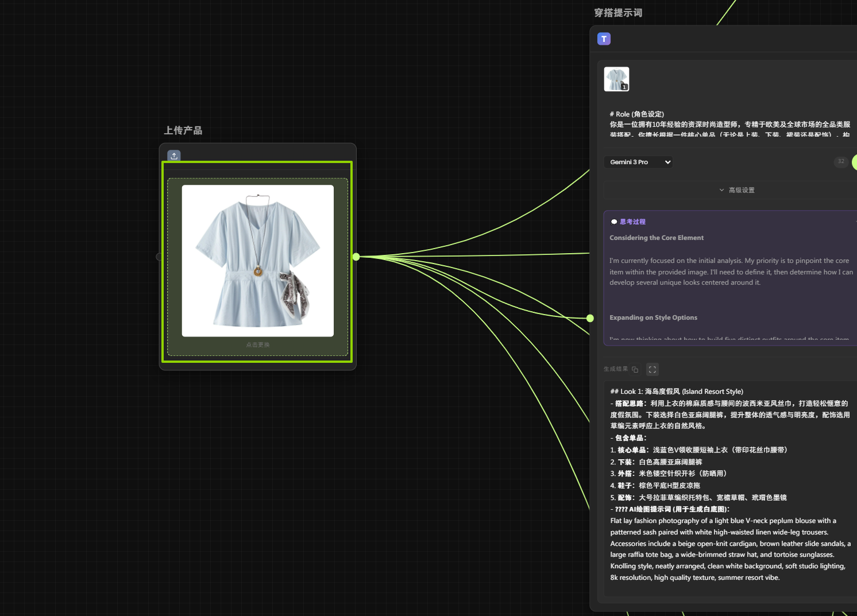Click the 穿搭提示词 node title
This screenshot has width=857, height=616.
click(618, 13)
